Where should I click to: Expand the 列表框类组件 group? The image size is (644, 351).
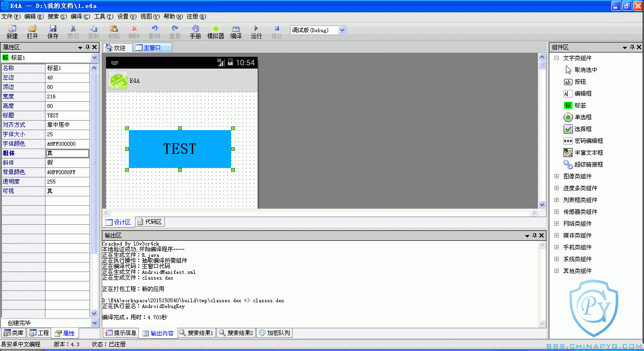[556, 200]
